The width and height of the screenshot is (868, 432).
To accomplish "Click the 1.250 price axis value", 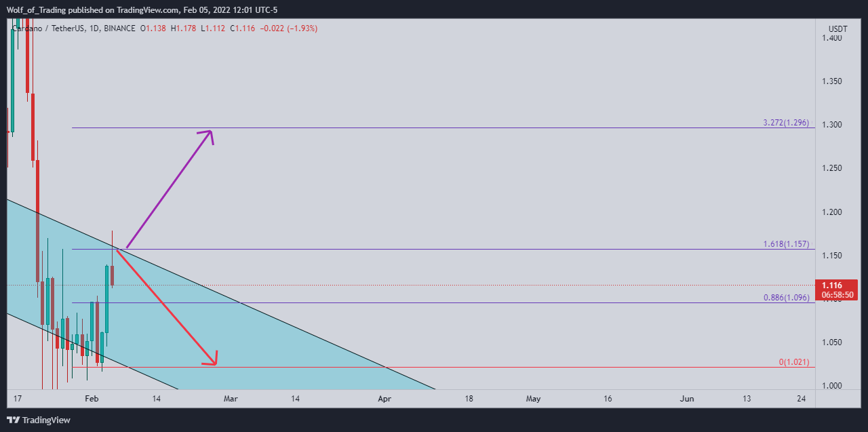I will [x=832, y=168].
